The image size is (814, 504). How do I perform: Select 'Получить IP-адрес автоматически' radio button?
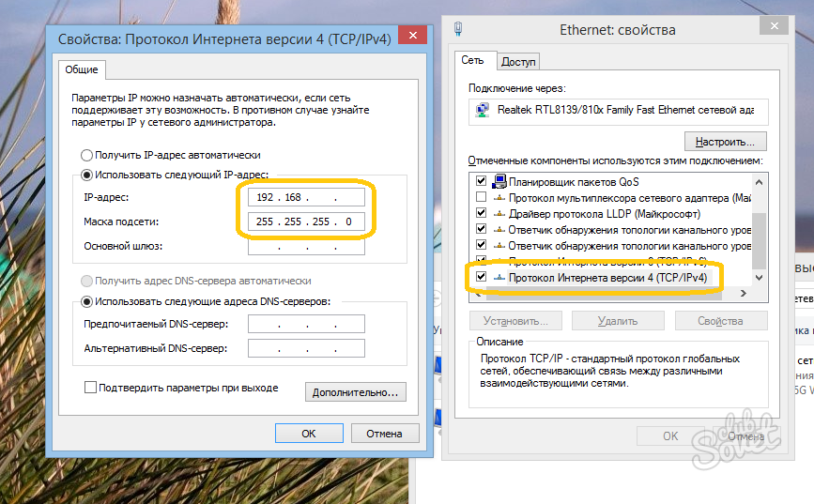click(87, 155)
